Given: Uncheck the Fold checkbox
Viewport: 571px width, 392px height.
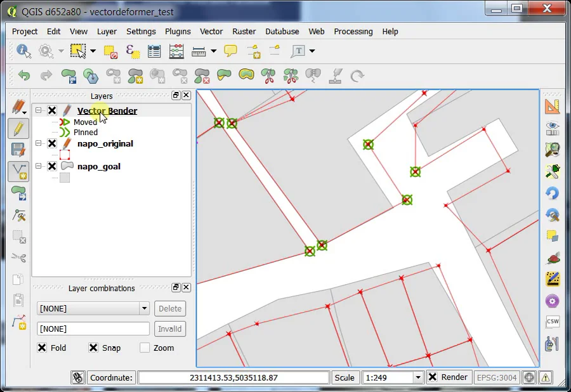Looking at the screenshot, I should coord(42,348).
